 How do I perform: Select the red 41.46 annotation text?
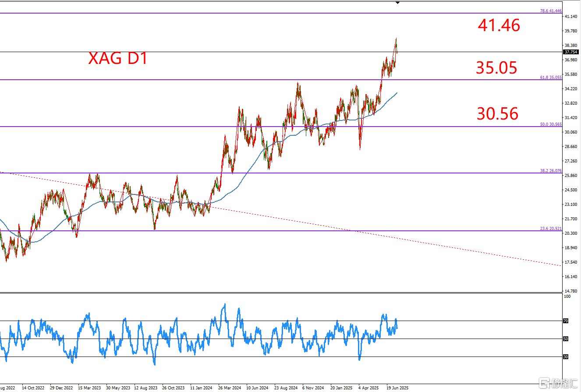coord(499,25)
